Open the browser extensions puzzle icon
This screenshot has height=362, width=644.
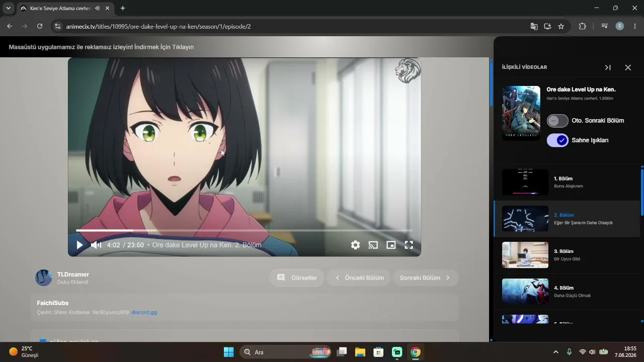click(583, 26)
